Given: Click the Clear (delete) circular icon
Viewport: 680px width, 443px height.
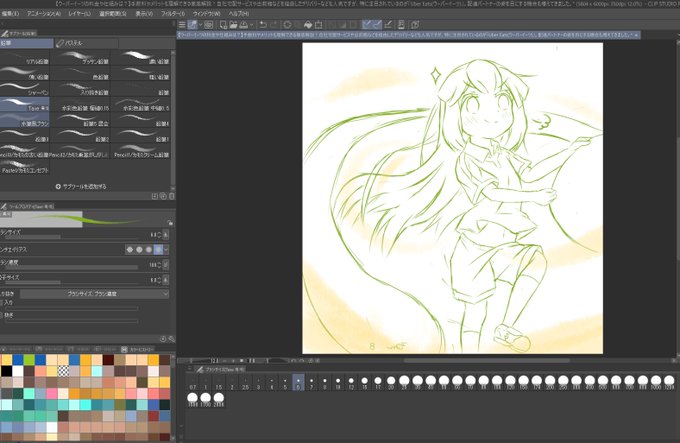Looking at the screenshot, I should 287,25.
